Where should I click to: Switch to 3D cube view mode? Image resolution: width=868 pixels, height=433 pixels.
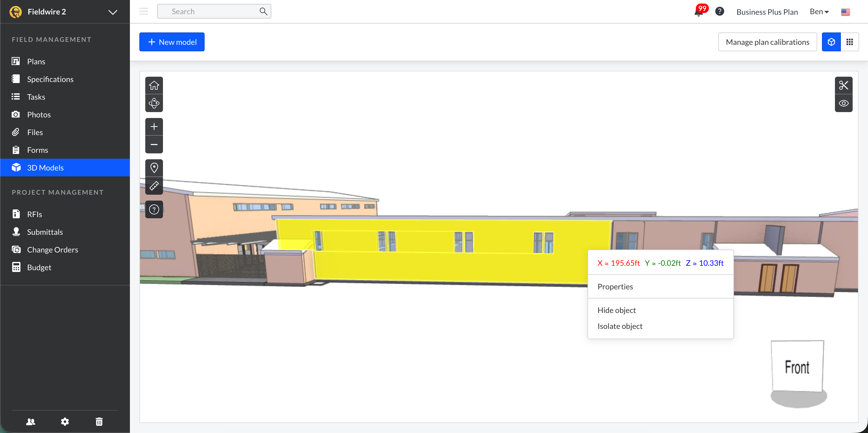[x=831, y=42]
